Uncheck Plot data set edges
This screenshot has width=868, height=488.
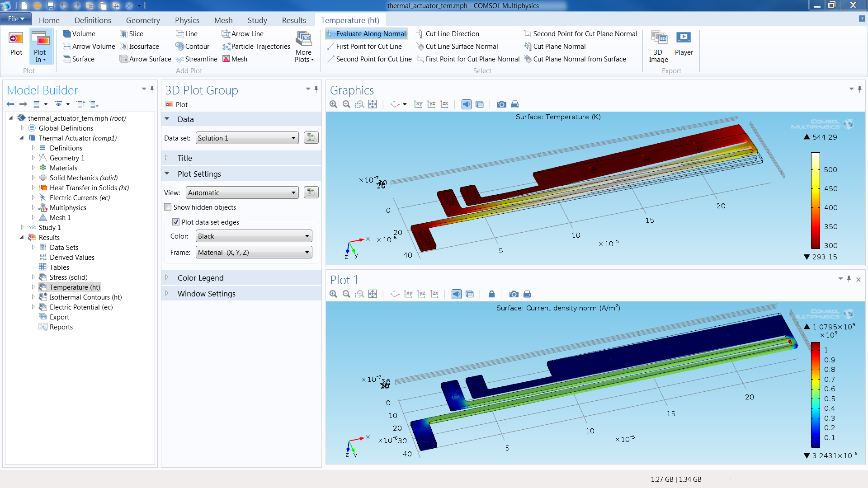[176, 222]
